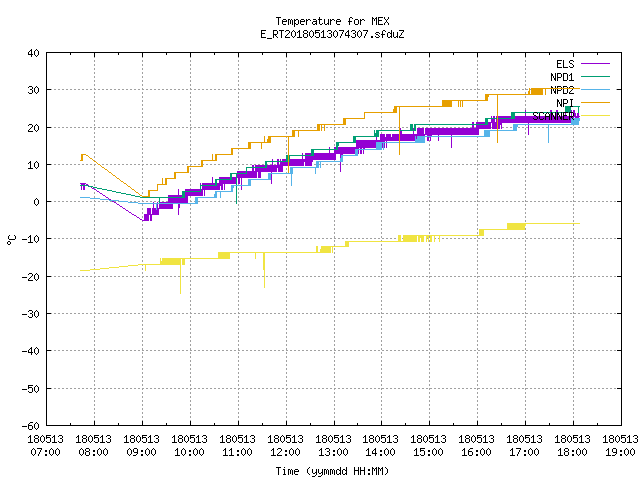The image size is (640, 480).
Task: Click the y-axis label 30
Action: (x=33, y=90)
